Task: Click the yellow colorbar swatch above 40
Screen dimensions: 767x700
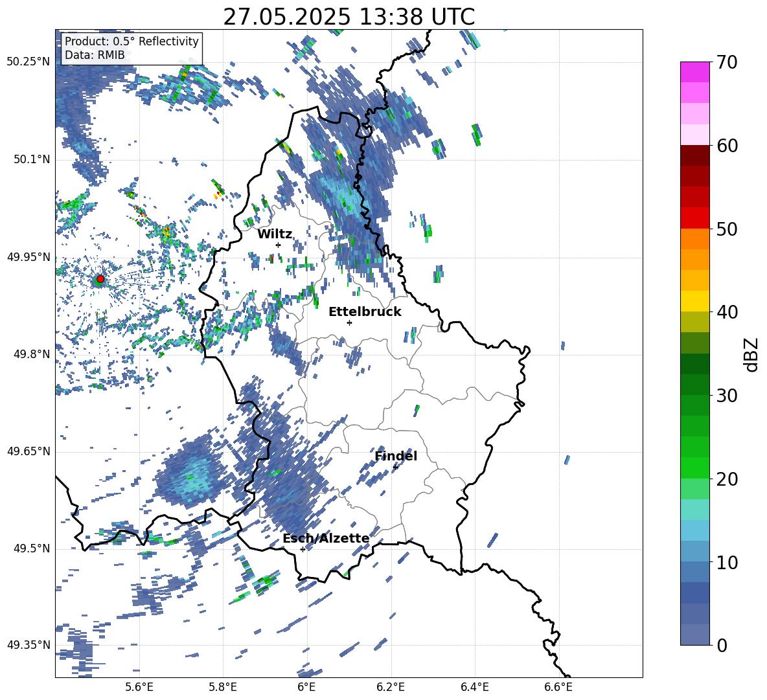Action: coord(694,301)
